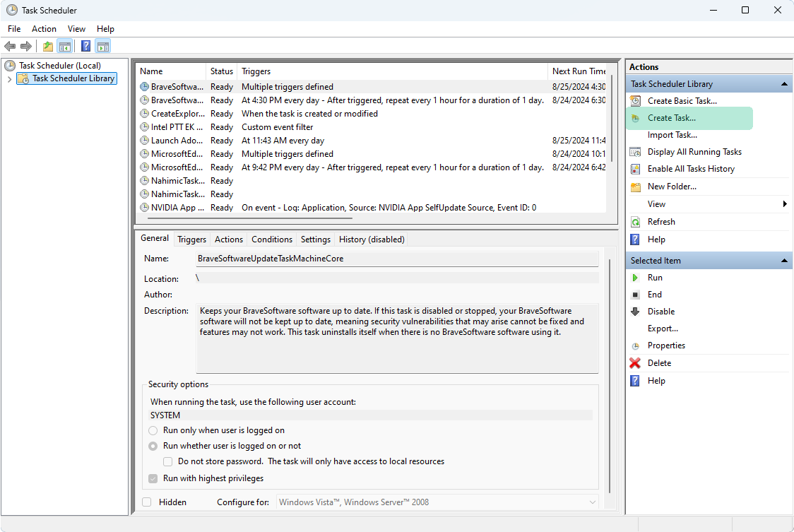Expand the View submenu in Actions pane
The image size is (794, 532).
click(x=656, y=203)
